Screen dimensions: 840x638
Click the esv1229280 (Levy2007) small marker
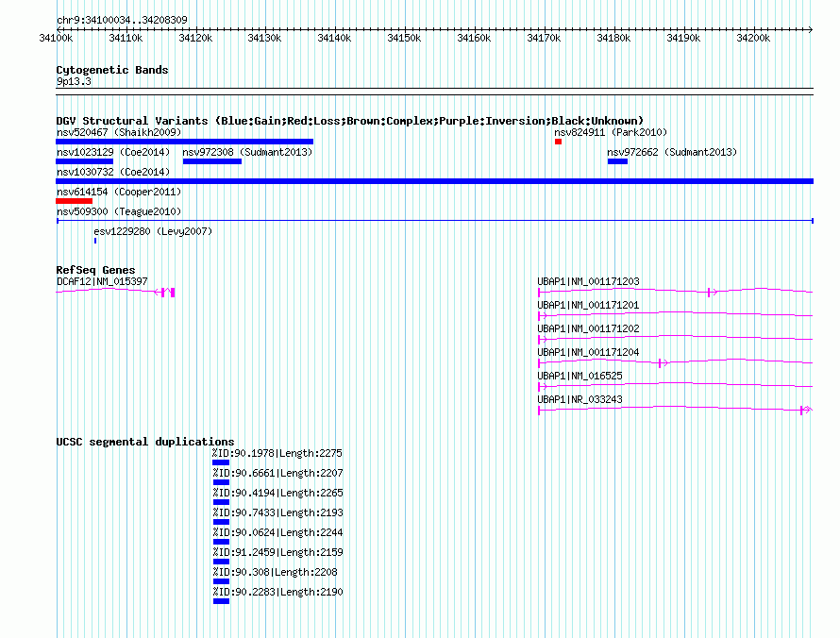[x=95, y=241]
